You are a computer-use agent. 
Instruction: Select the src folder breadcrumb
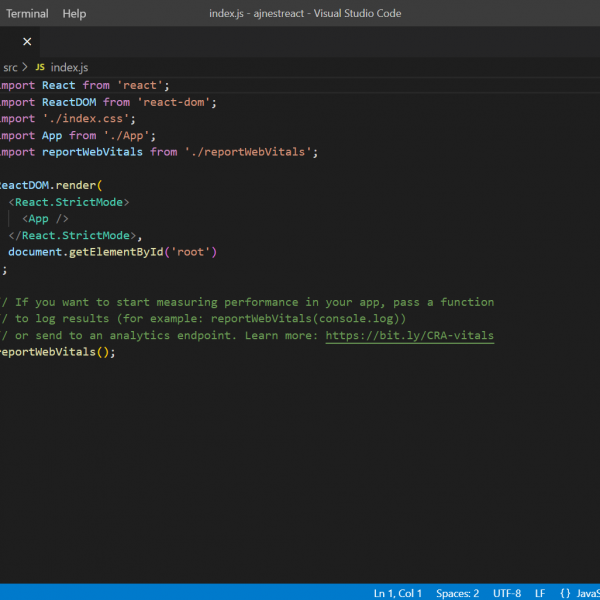10,67
